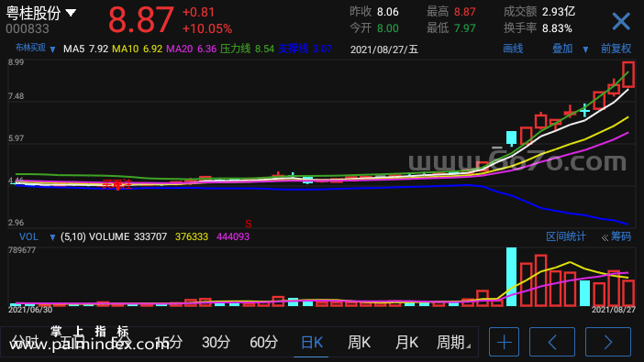Switch the 前复权 price adjustment
Viewport: 644px width, 362px height.
click(x=616, y=49)
